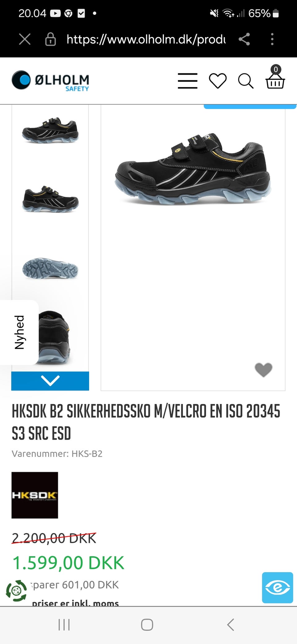This screenshot has width=297, height=644.
Task: Select the sole bottom-view thumbnail
Action: [x=50, y=268]
